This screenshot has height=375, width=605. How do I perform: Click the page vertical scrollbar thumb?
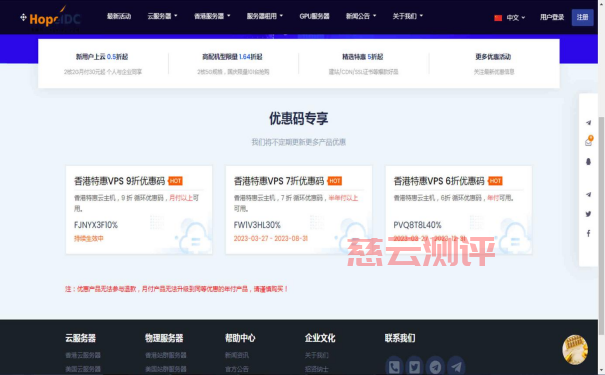pos(601,226)
